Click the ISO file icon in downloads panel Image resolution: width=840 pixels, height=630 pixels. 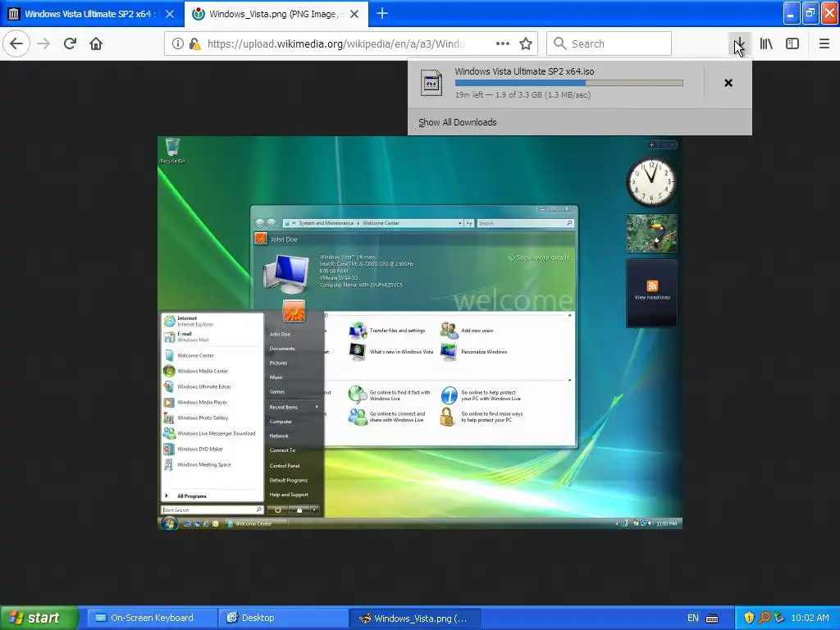pos(431,83)
